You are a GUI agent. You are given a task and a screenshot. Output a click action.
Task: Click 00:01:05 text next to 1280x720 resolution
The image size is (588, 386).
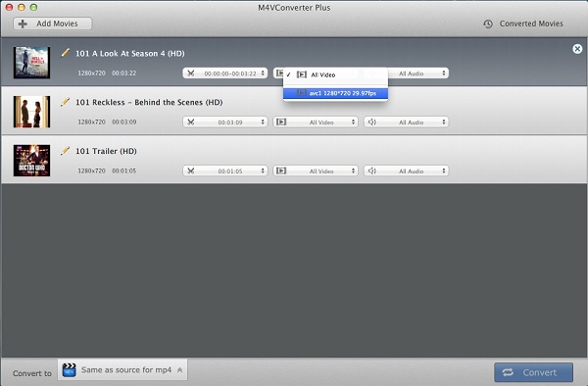(x=124, y=170)
